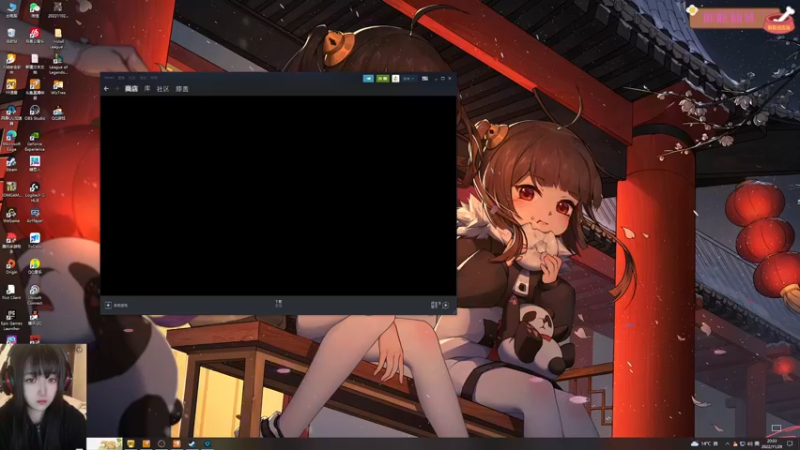
Task: Open the This PC desktop icon
Action: tap(11, 10)
